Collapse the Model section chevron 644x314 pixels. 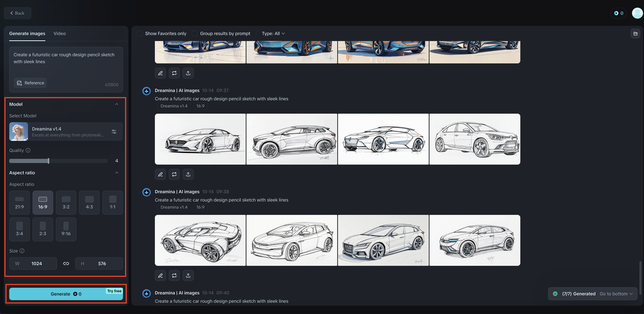tap(117, 104)
